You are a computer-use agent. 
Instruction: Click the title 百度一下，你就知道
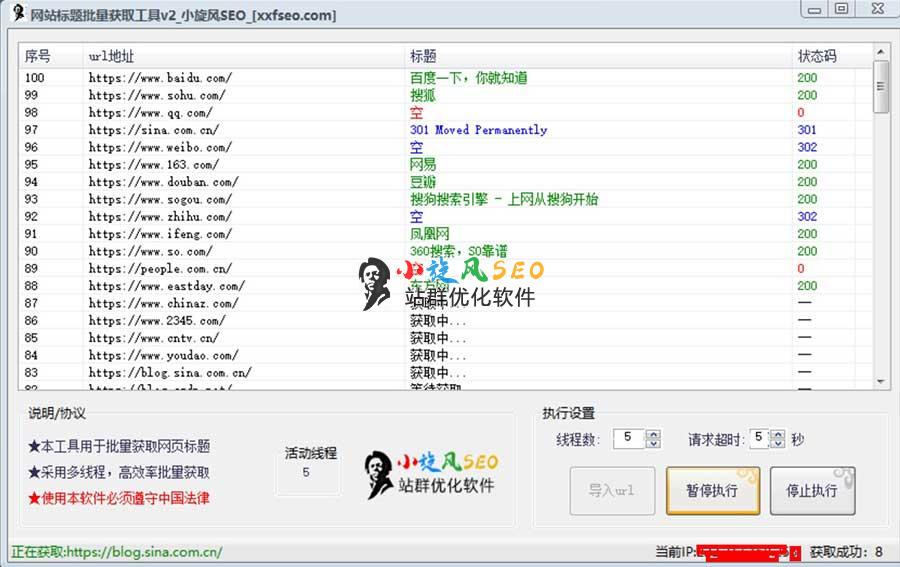468,77
